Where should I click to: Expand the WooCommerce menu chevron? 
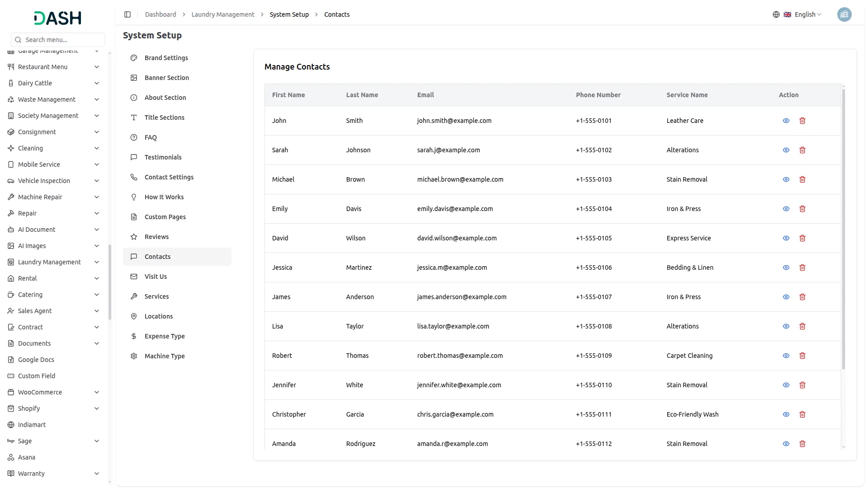(97, 392)
